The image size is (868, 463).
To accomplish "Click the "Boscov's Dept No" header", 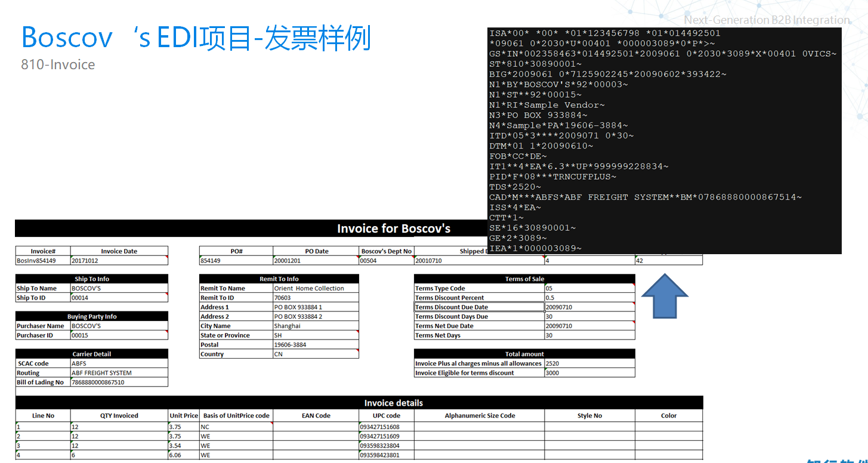I will coord(387,251).
